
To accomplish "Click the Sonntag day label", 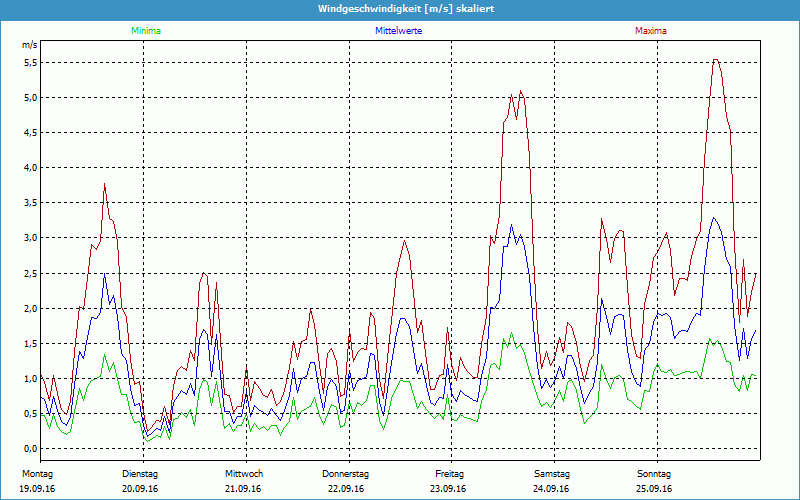I will (x=654, y=474).
